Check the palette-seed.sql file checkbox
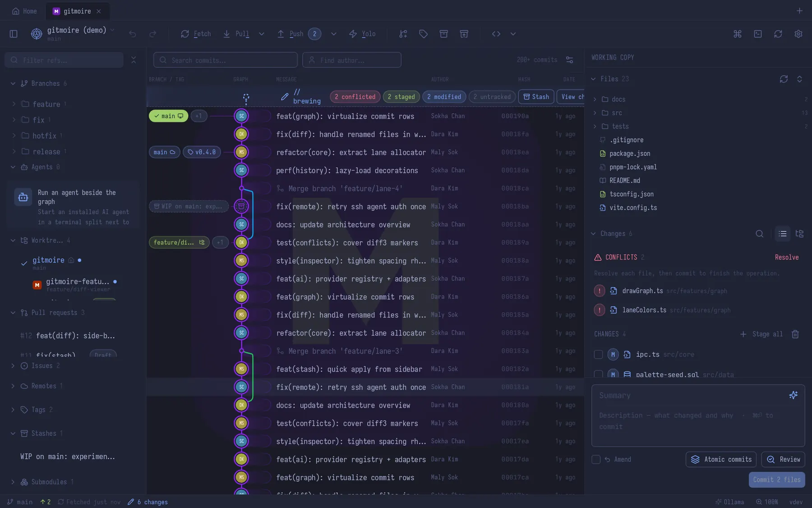 599,374
